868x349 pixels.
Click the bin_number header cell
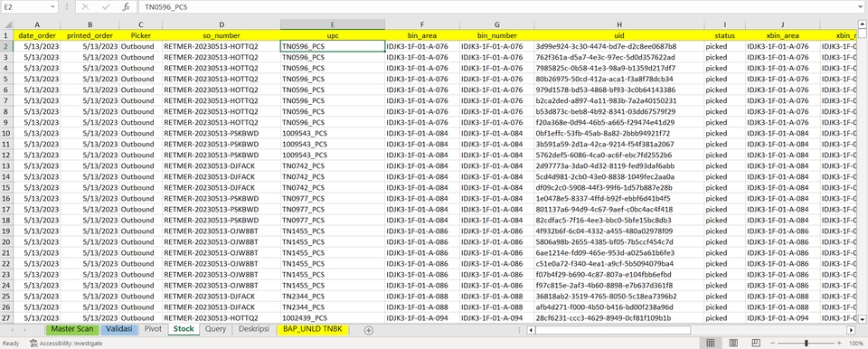tap(496, 35)
